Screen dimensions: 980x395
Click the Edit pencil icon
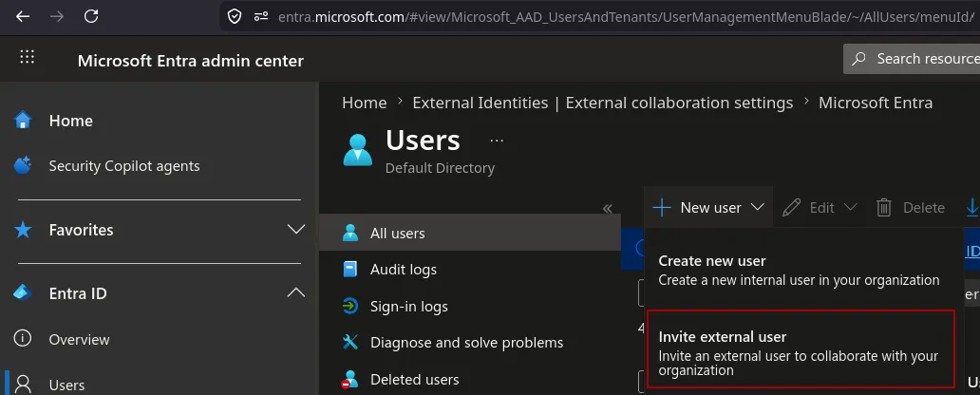tap(791, 207)
